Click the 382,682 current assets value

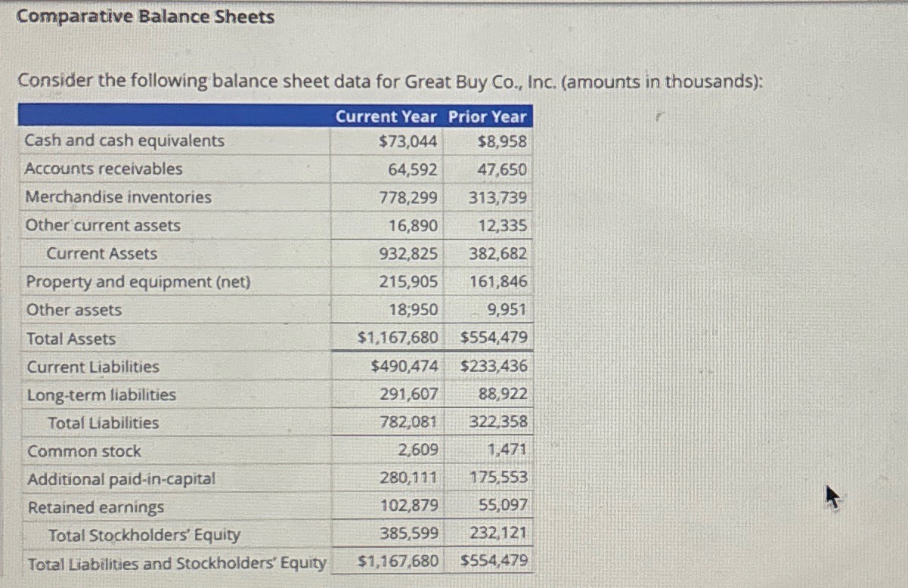pyautogui.click(x=498, y=254)
